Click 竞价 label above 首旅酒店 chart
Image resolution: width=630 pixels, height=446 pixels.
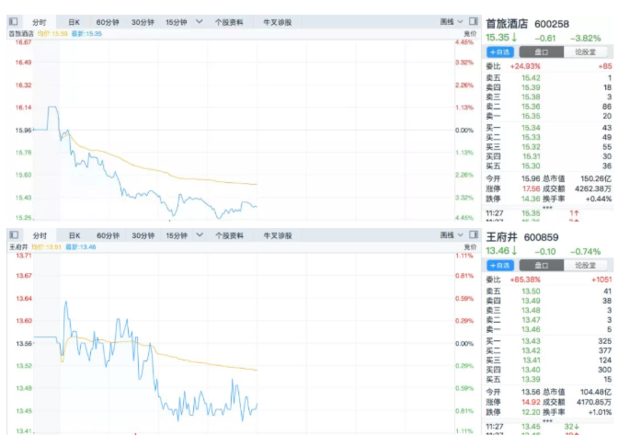[470, 34]
